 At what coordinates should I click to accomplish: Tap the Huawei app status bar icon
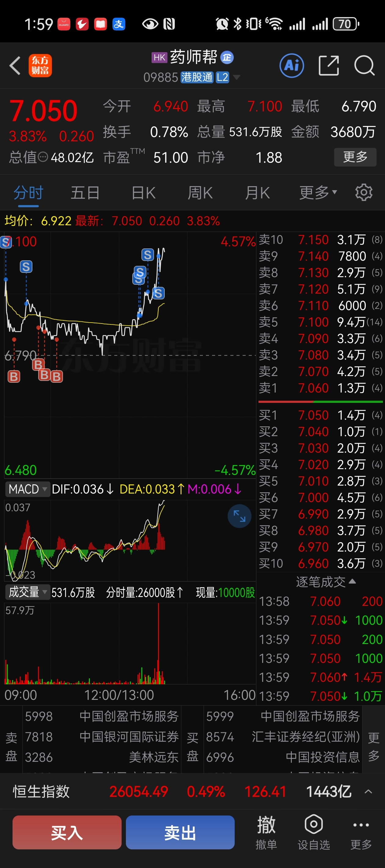pos(64,24)
